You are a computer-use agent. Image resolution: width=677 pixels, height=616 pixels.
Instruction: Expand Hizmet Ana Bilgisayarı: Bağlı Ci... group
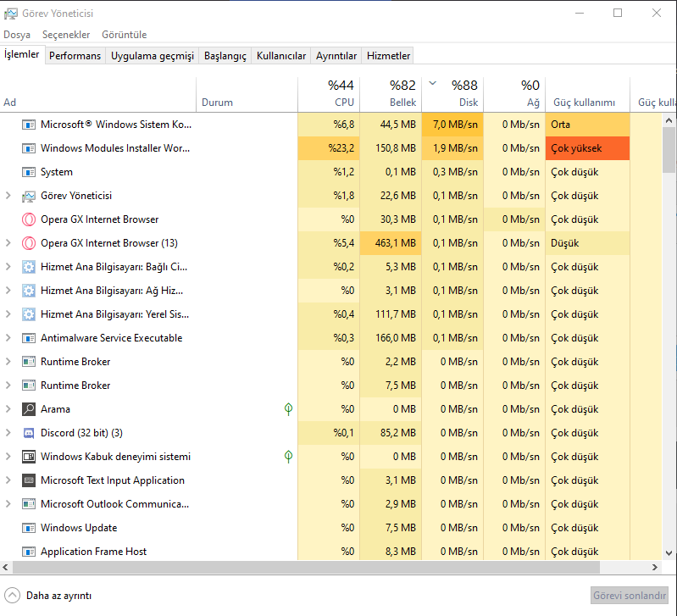8,267
